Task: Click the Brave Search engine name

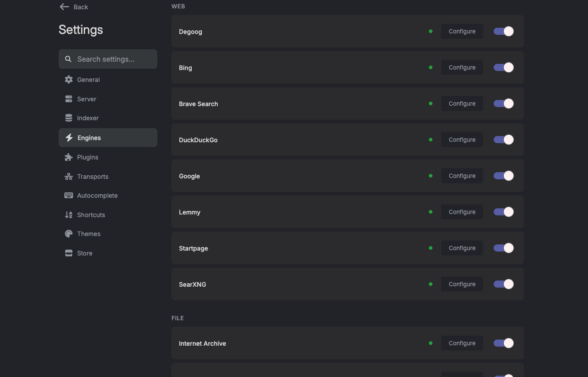Action: [198, 104]
